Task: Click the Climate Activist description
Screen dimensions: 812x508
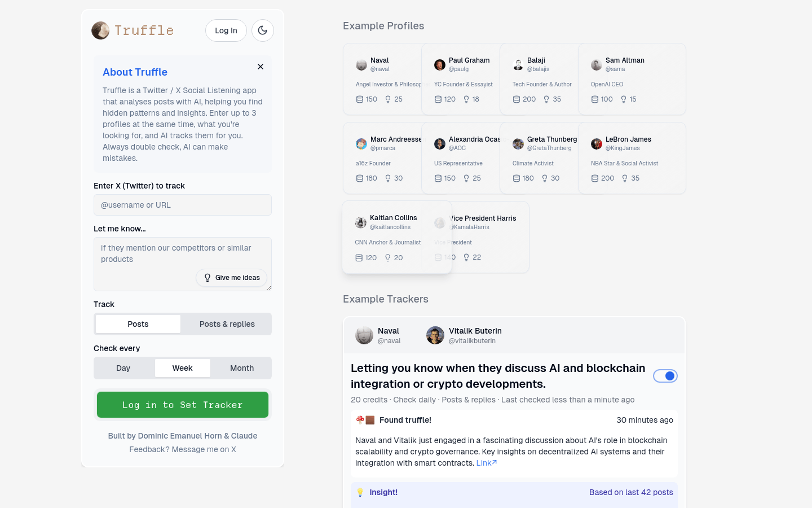Action: coord(533,164)
